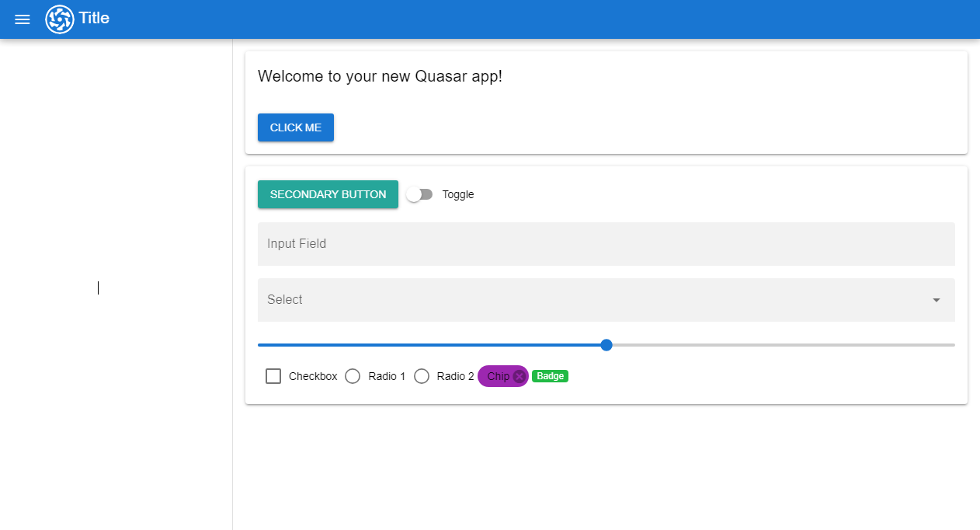Click the Quasar logo in the header
The height and width of the screenshot is (530, 980).
click(59, 19)
